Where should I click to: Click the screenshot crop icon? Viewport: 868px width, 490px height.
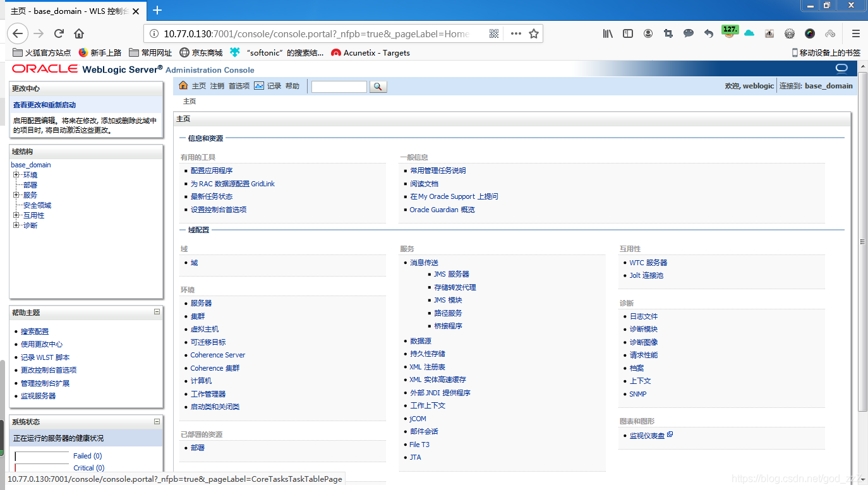tap(668, 33)
